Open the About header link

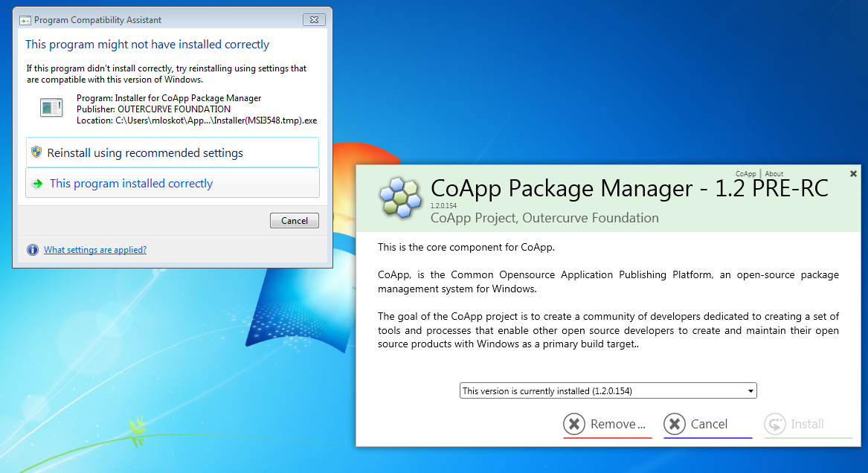click(x=774, y=174)
